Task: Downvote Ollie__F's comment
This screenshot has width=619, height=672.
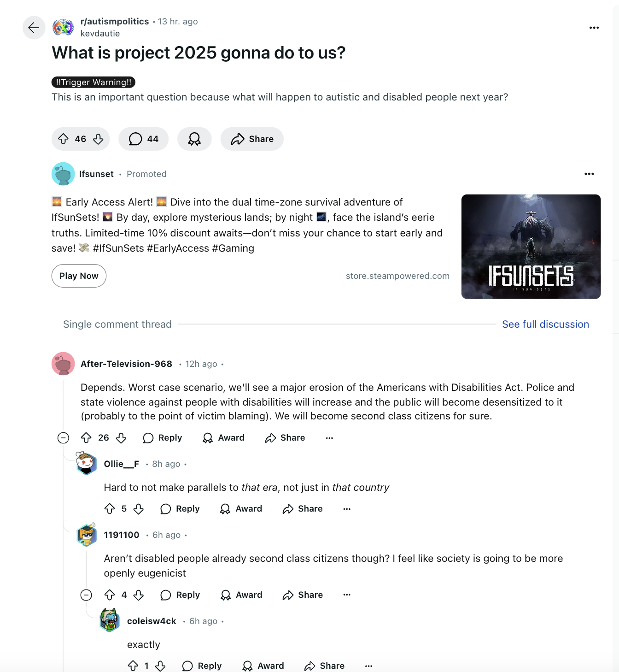Action: coord(139,509)
